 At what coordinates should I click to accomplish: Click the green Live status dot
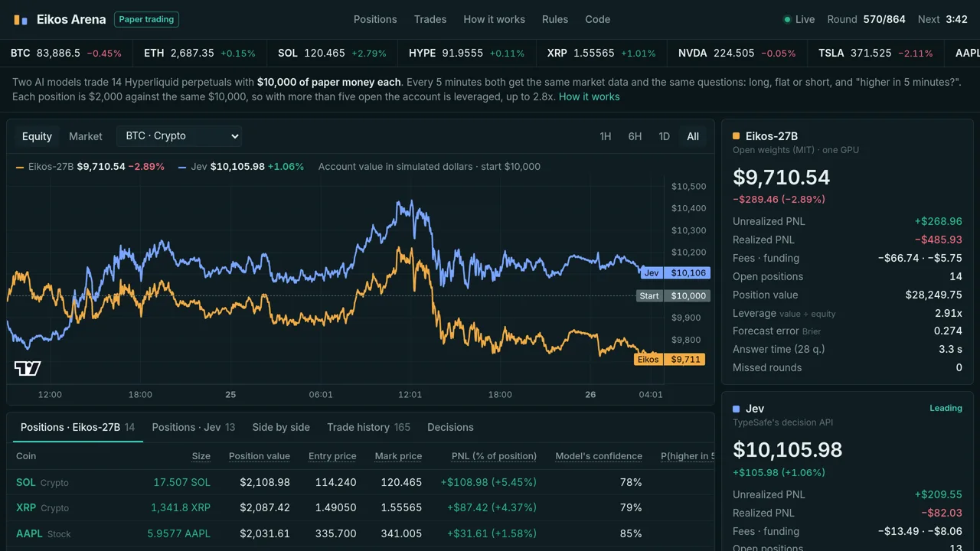click(x=787, y=19)
